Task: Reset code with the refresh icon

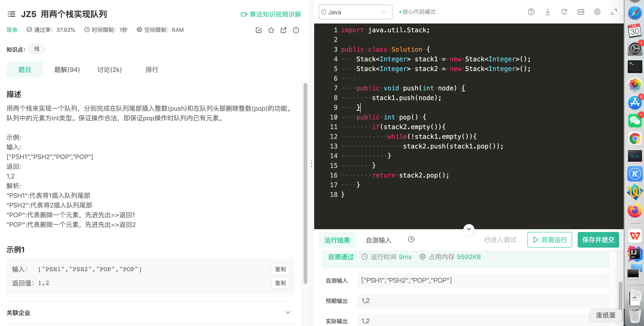Action: tap(564, 12)
